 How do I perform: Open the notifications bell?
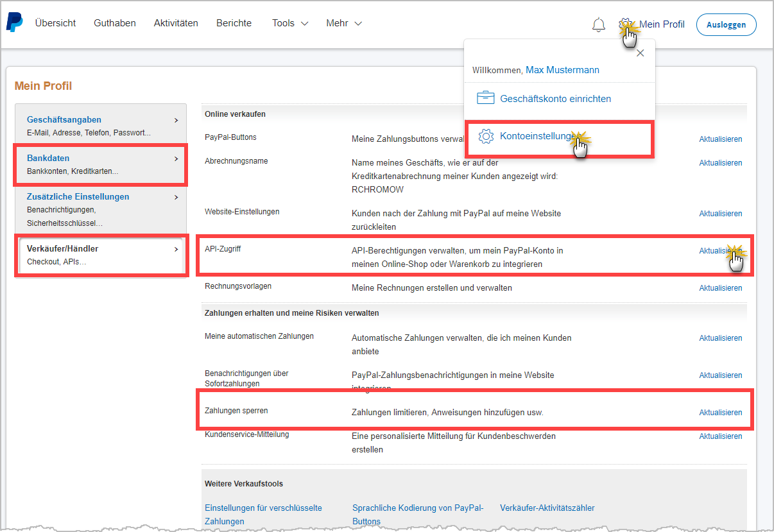click(x=598, y=24)
